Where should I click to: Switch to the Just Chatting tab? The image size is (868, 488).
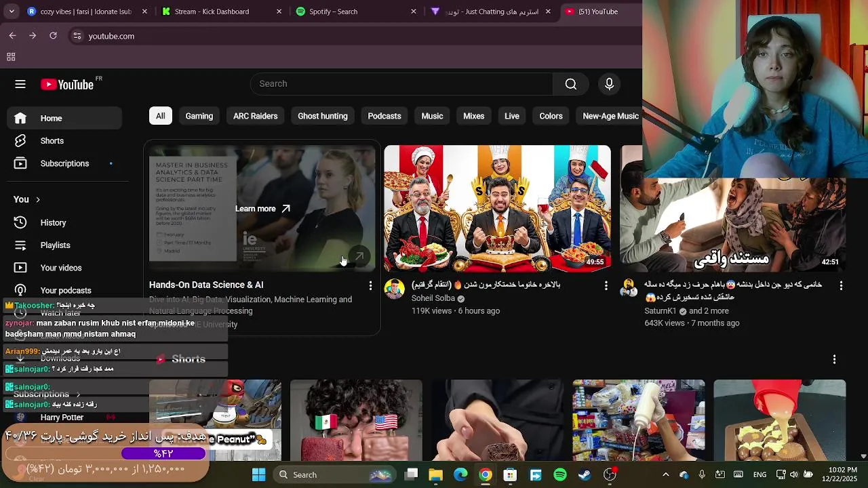tap(490, 12)
